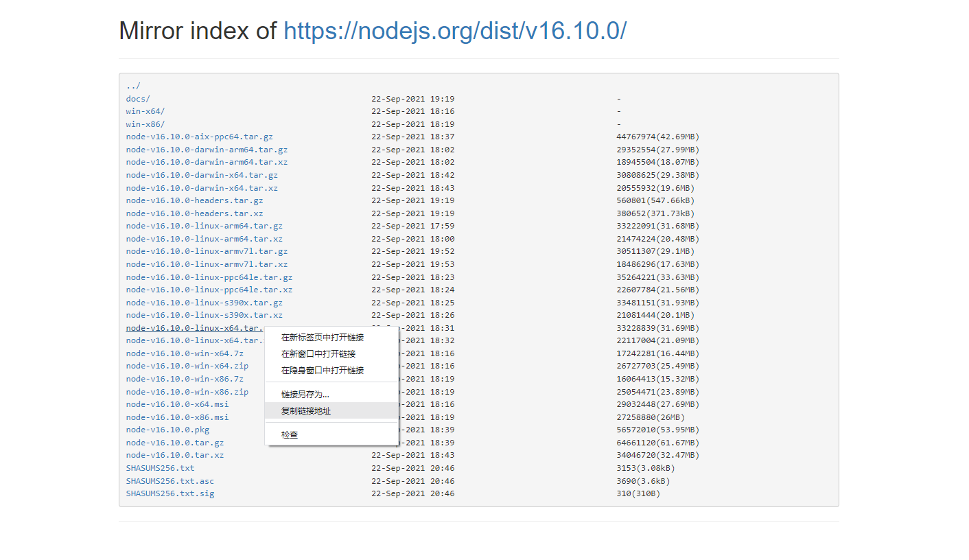This screenshot has height=560, width=969.
Task: Download node-v16.10.0-linux-s390x.tar.xz
Action: (205, 315)
